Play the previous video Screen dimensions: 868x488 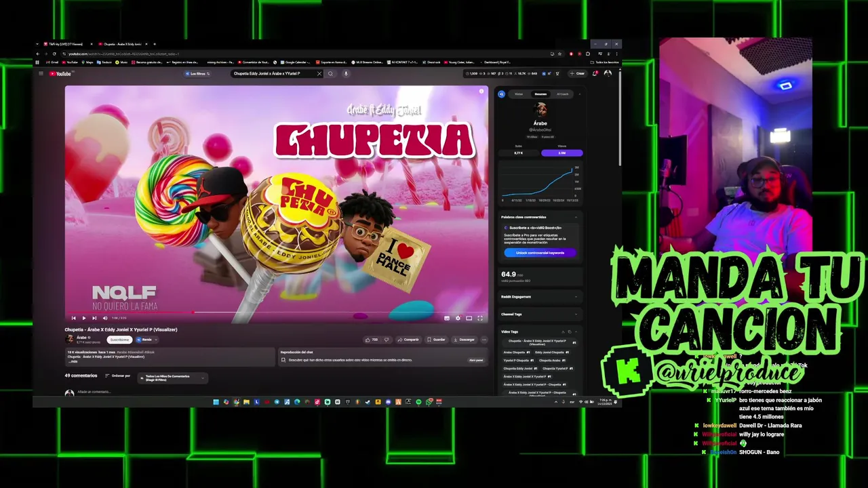[74, 318]
